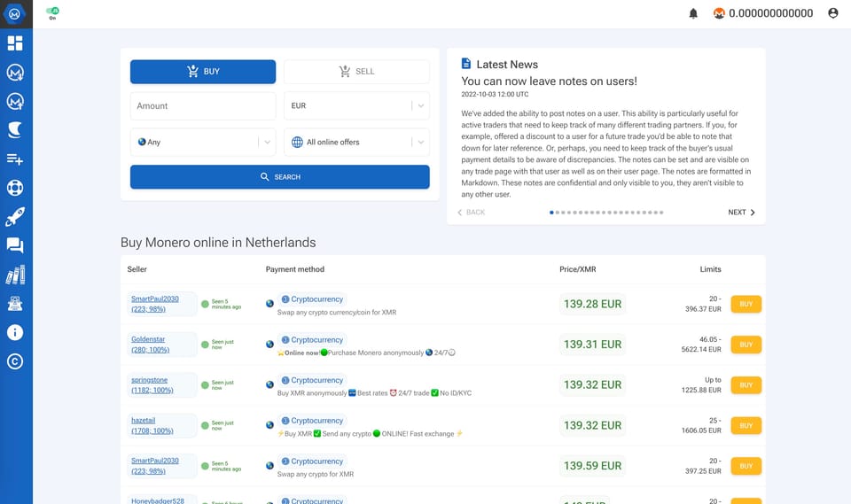Click the SEARCH button

[x=279, y=177]
